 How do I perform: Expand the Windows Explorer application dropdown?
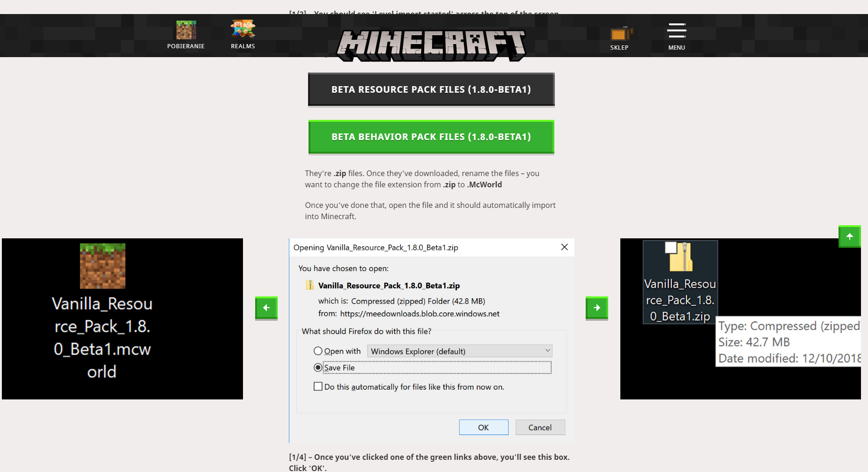click(460, 351)
